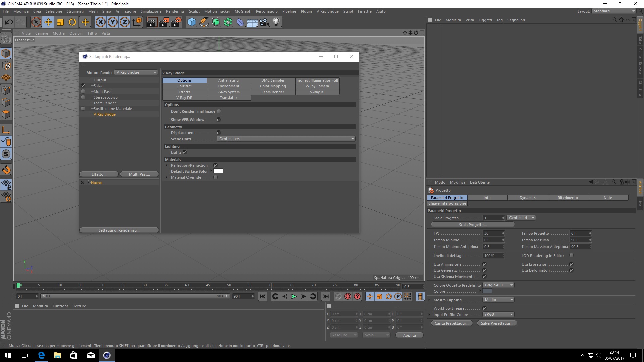The height and width of the screenshot is (362, 644).
Task: Open the Scene Units Centimeters dropdown
Action: point(286,139)
